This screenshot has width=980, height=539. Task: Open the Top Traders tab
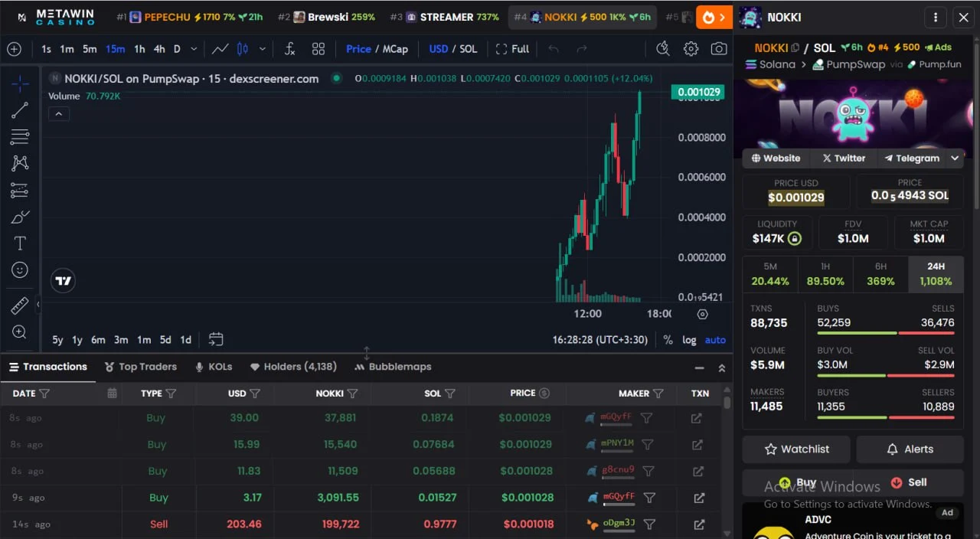(x=141, y=367)
